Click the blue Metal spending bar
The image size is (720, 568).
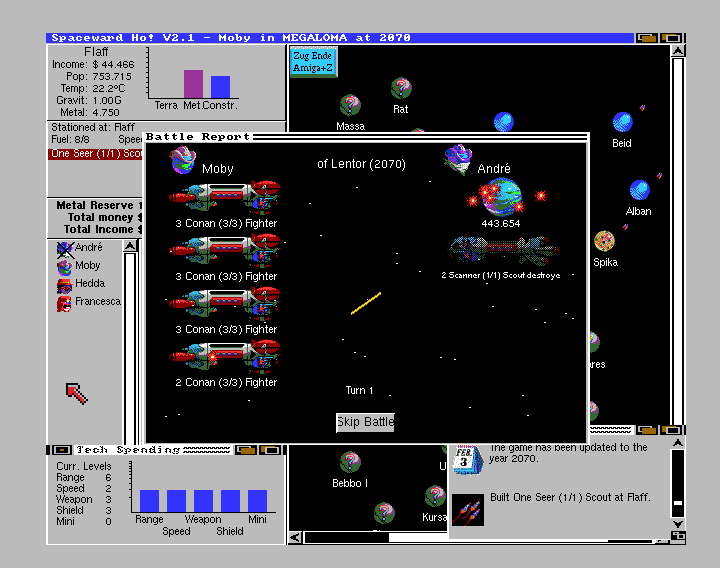(x=220, y=87)
